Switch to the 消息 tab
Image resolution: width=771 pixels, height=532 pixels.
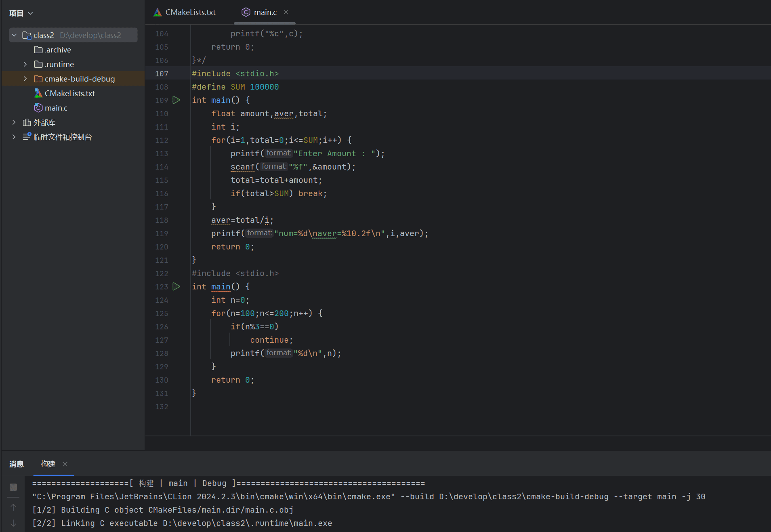(x=17, y=464)
